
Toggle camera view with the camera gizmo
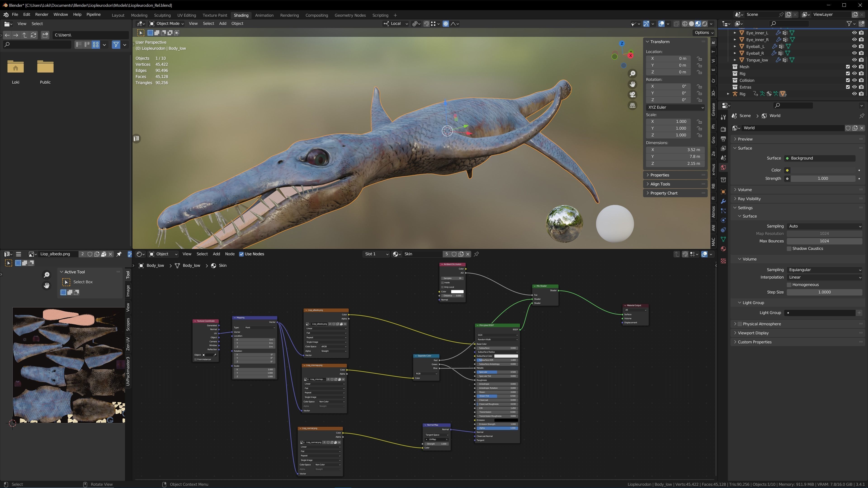click(632, 95)
